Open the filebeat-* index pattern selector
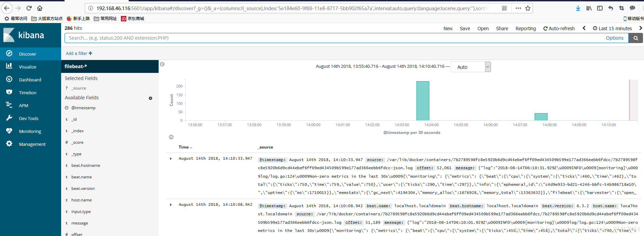 (110, 66)
